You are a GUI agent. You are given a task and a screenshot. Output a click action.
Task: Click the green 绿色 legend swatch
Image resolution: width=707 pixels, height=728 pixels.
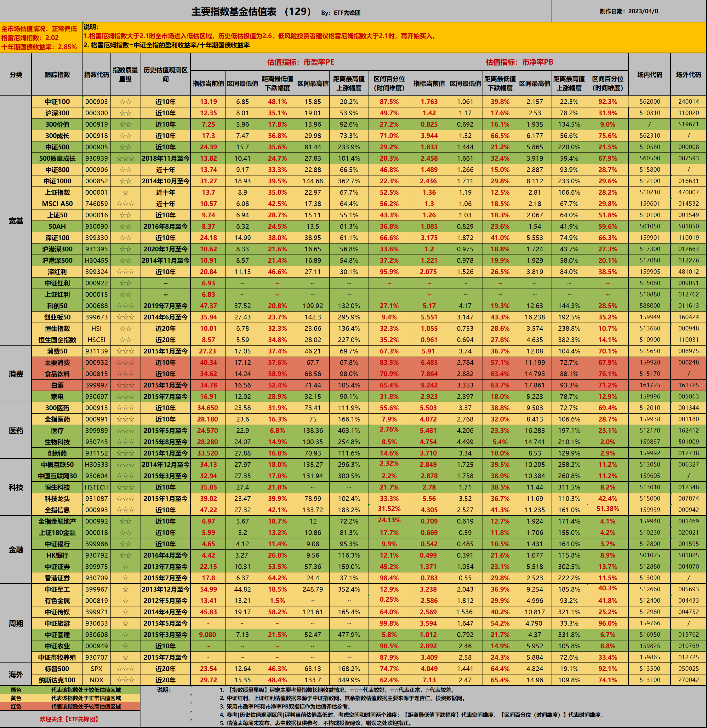coord(16,690)
